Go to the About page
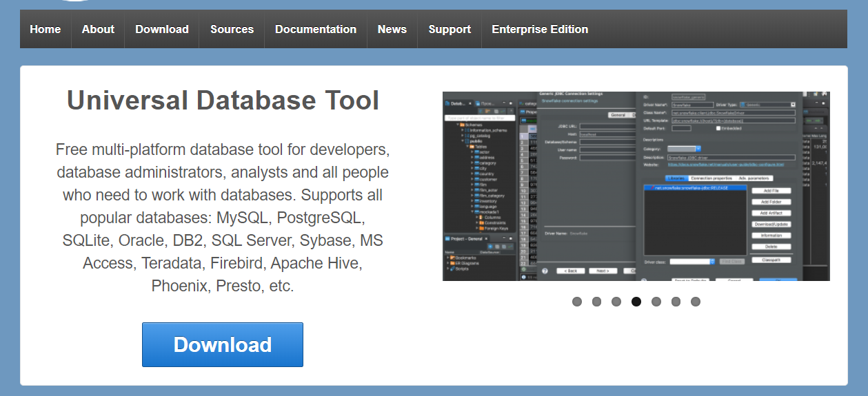The image size is (868, 396). coord(98,29)
